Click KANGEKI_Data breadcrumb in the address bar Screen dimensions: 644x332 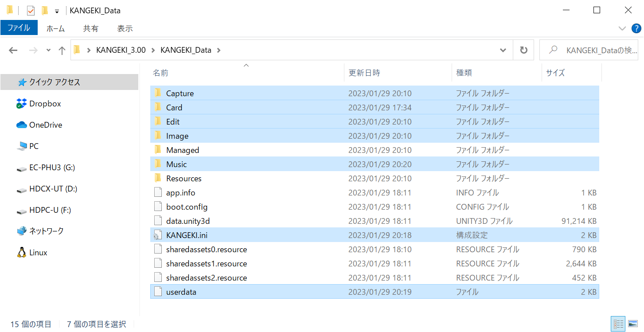click(x=186, y=50)
